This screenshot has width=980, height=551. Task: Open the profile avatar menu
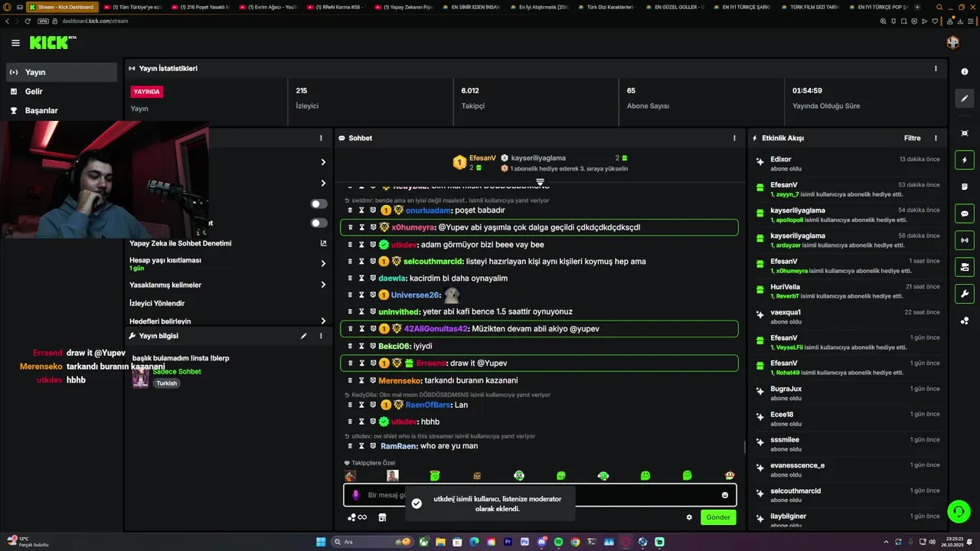[x=953, y=42]
